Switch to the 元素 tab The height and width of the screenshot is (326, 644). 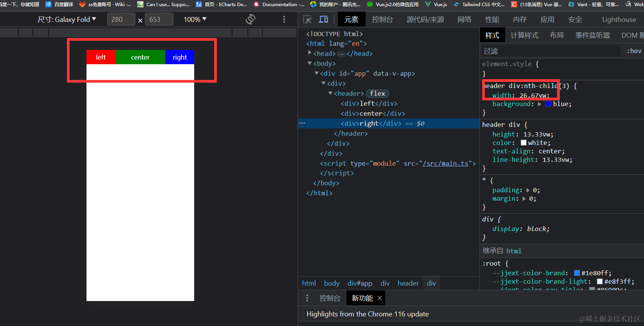coord(351,19)
